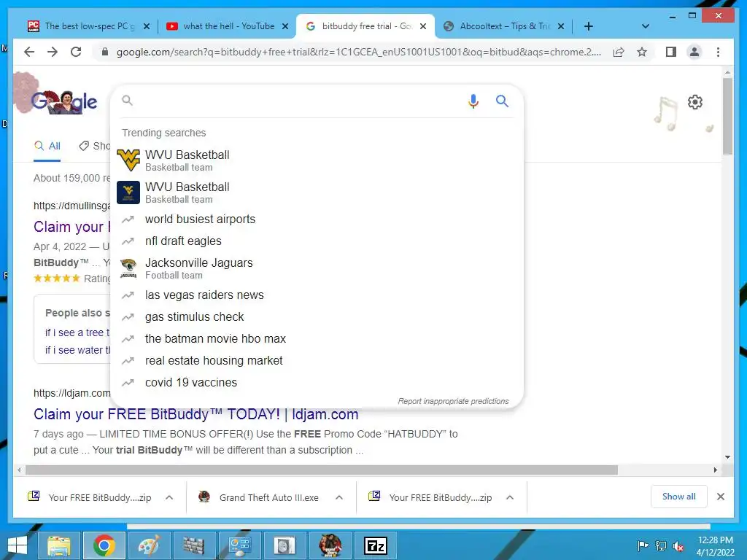Reload the current page
Screen dimensions: 747x560
76,52
